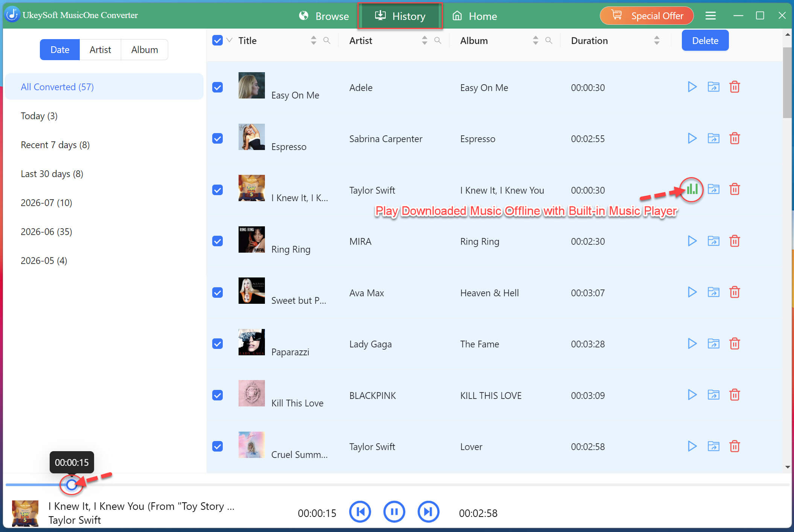The image size is (794, 532).
Task: Click the playback progress slider handle
Action: pos(71,485)
